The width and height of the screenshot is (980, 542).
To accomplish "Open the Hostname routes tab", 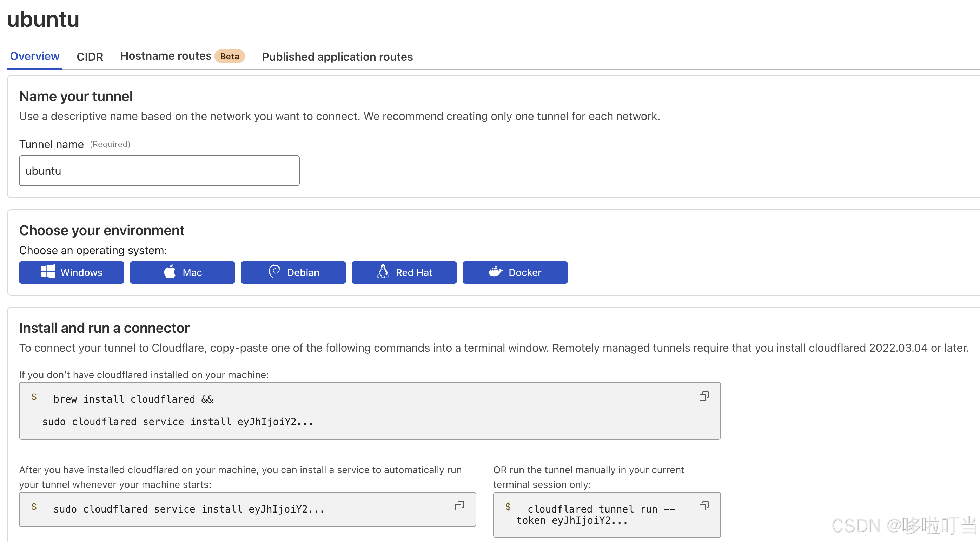I will click(x=165, y=55).
